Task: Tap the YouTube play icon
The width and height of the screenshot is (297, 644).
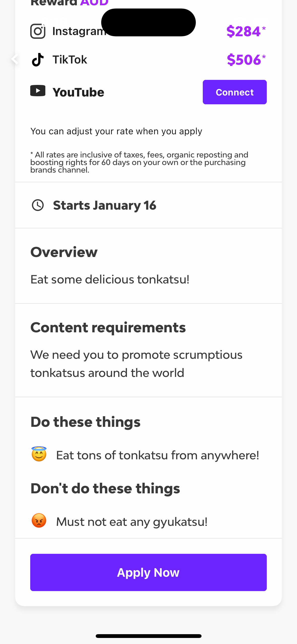Action: pos(38,91)
